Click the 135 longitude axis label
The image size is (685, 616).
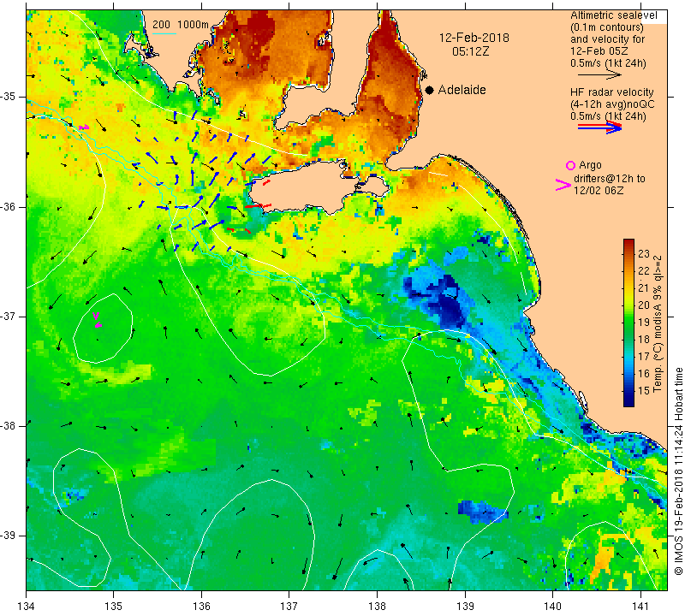point(114,607)
